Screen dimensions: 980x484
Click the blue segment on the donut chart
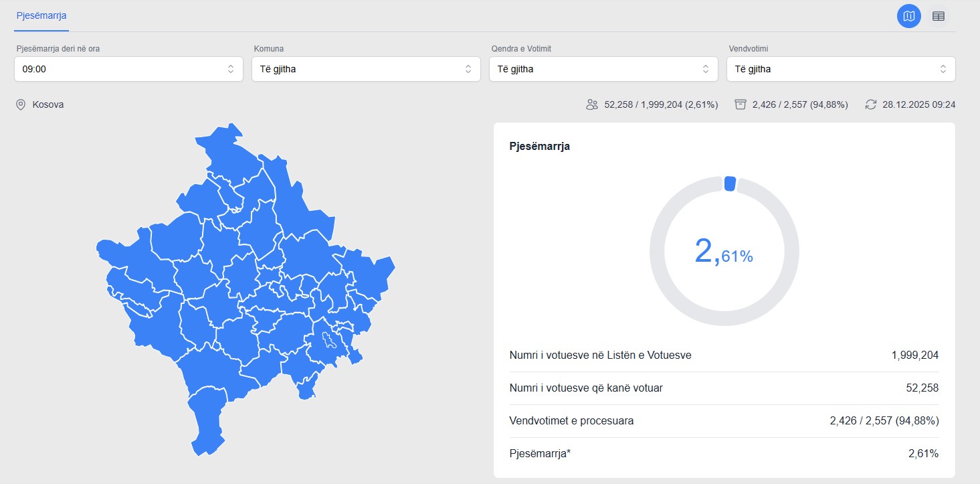point(730,183)
